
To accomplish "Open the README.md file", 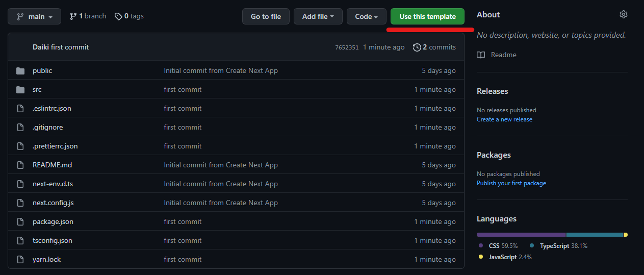I will point(52,165).
